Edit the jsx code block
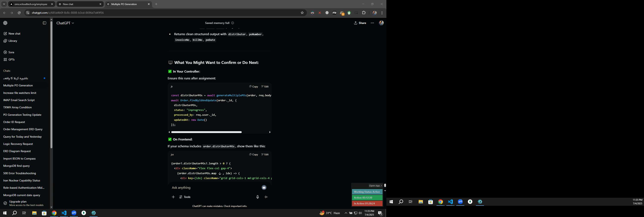 (x=265, y=154)
